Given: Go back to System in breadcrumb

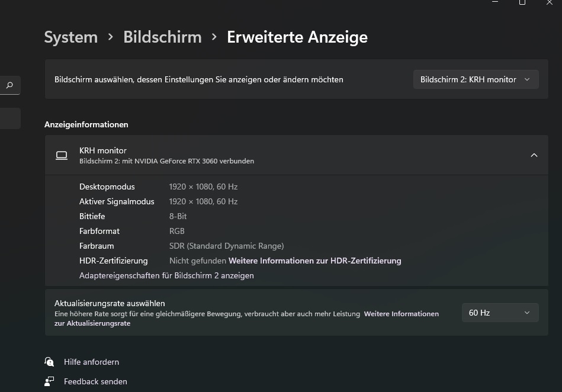Looking at the screenshot, I should point(70,37).
